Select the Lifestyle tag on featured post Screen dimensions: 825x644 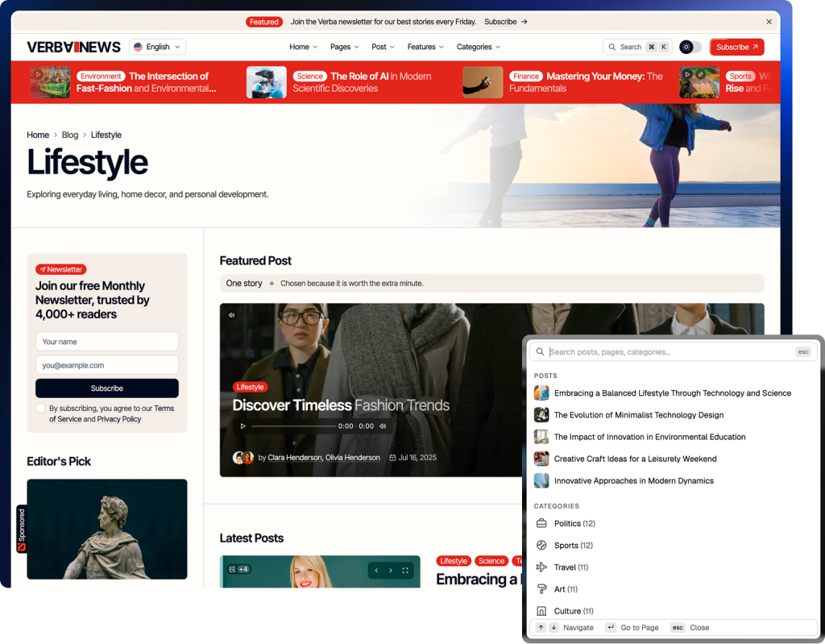coord(250,387)
